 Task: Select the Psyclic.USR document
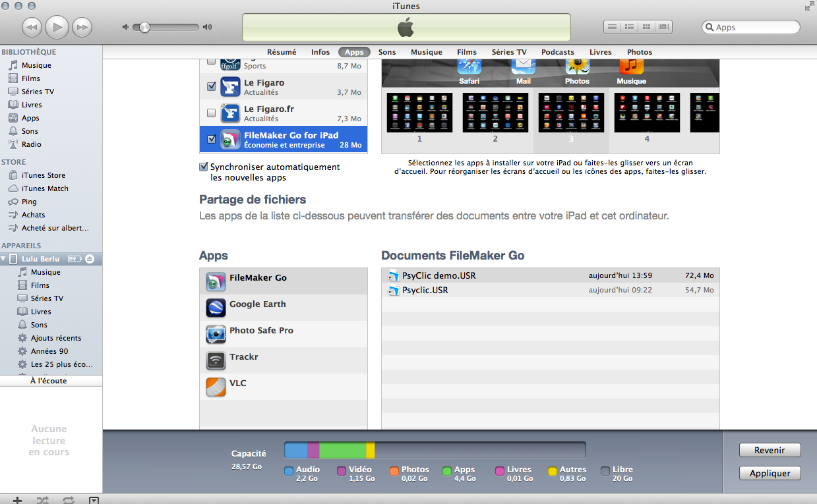pyautogui.click(x=551, y=290)
